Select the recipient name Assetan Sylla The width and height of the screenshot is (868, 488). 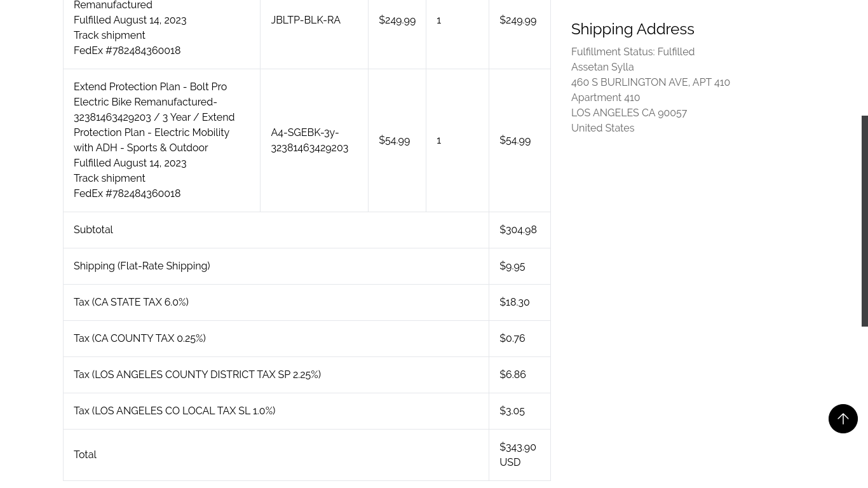pos(602,67)
